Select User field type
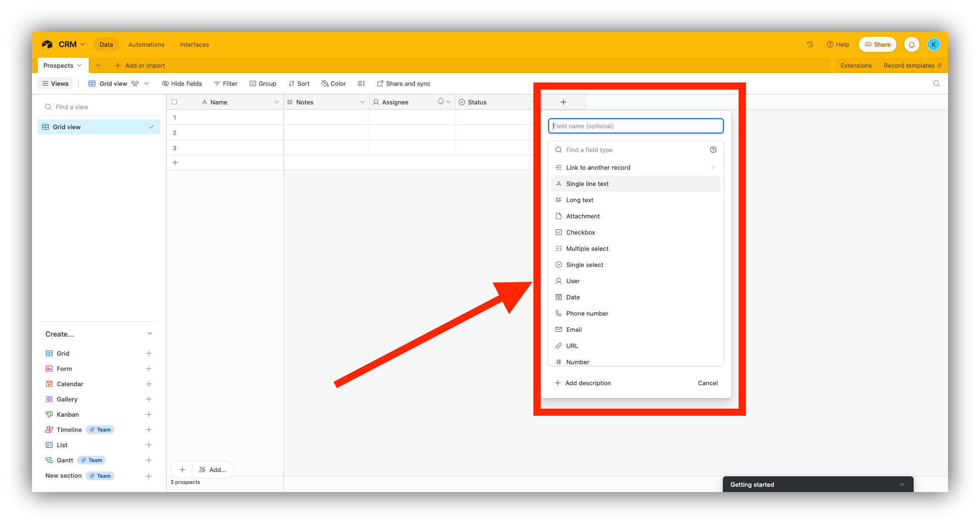This screenshot has height=524, width=980. tap(636, 281)
